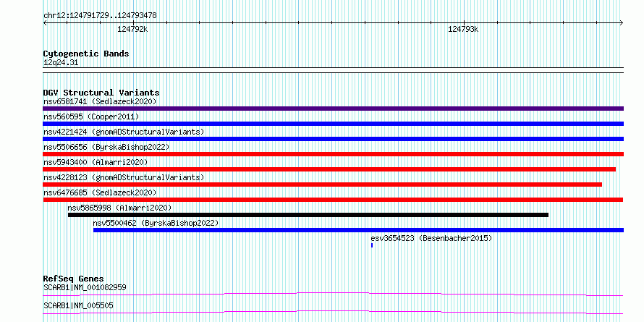This screenshot has width=644, height=322.
Task: Select the red nsv6476685 variant bar
Action: (x=333, y=200)
